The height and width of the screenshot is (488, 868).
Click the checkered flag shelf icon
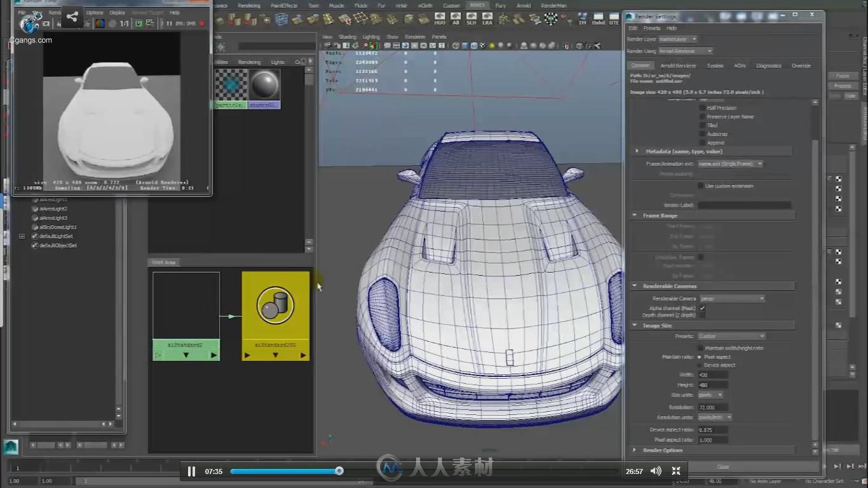(x=552, y=19)
